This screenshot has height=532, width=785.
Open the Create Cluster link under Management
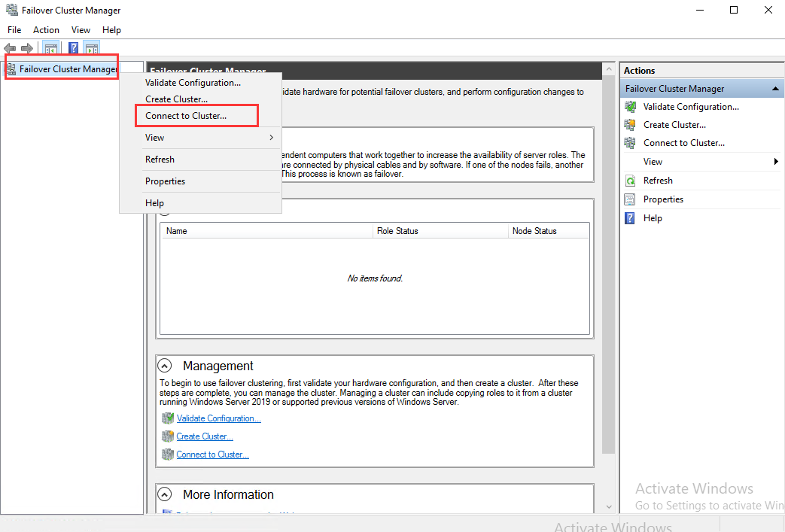point(205,436)
